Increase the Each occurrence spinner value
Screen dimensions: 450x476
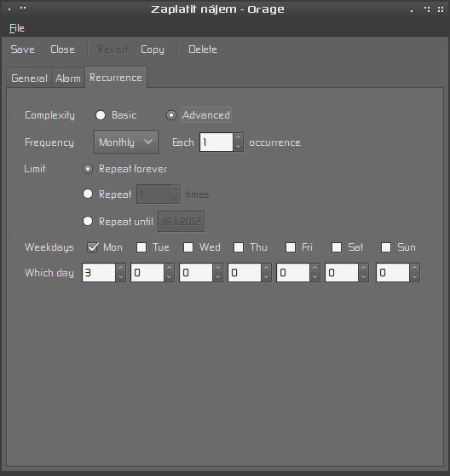(x=238, y=138)
